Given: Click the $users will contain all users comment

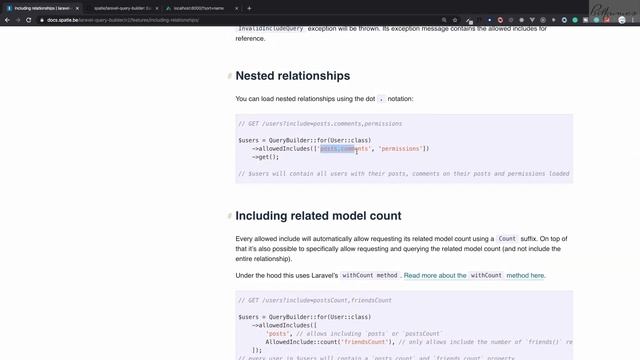Looking at the screenshot, I should [x=404, y=174].
